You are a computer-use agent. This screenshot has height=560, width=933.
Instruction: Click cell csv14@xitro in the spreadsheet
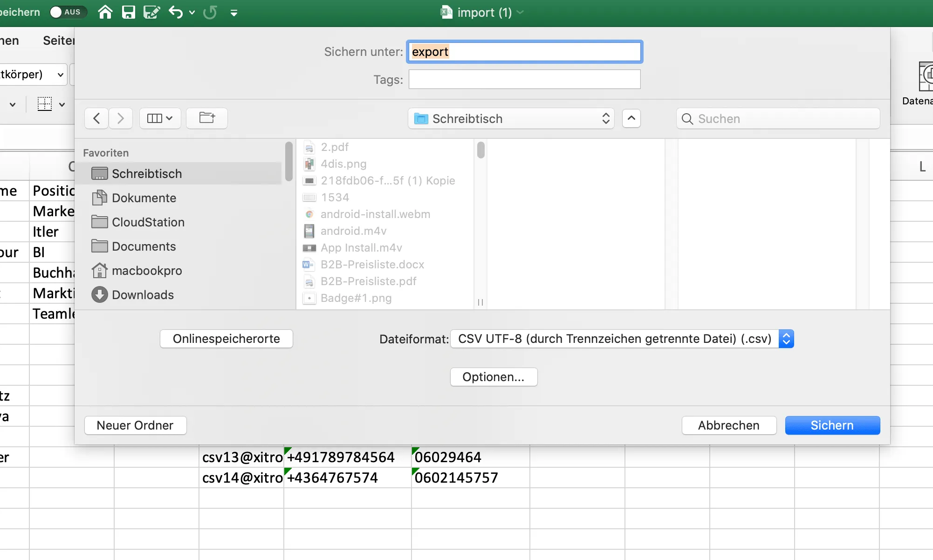click(242, 478)
